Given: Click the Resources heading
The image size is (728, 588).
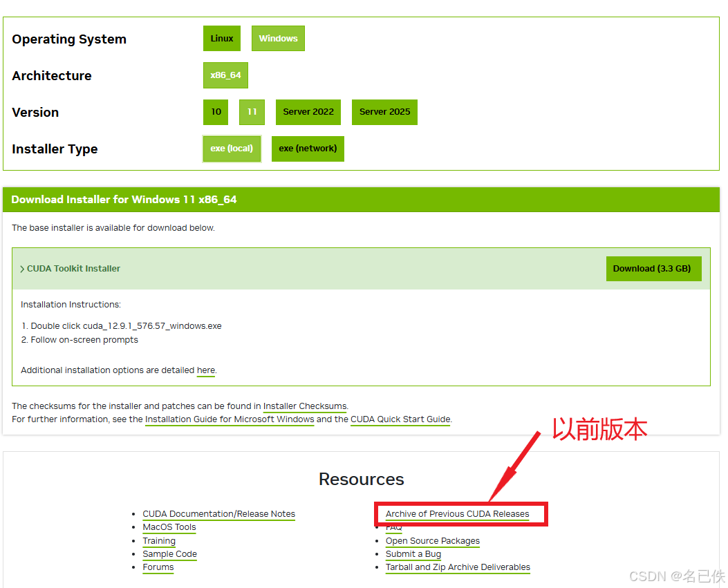Looking at the screenshot, I should [361, 480].
